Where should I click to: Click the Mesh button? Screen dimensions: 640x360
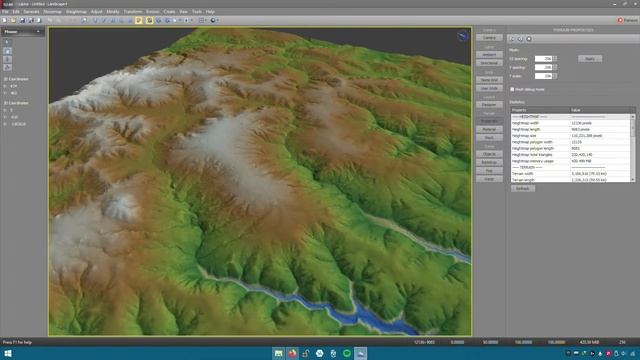pyautogui.click(x=489, y=138)
